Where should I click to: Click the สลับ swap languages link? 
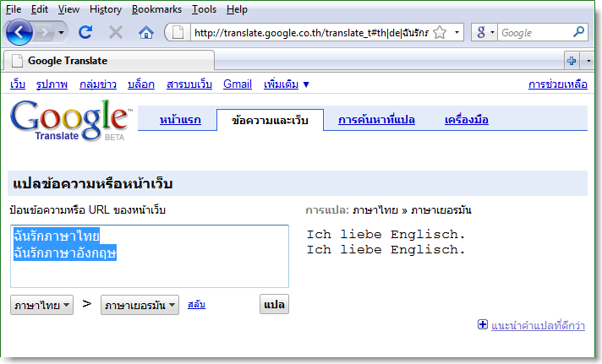(196, 305)
